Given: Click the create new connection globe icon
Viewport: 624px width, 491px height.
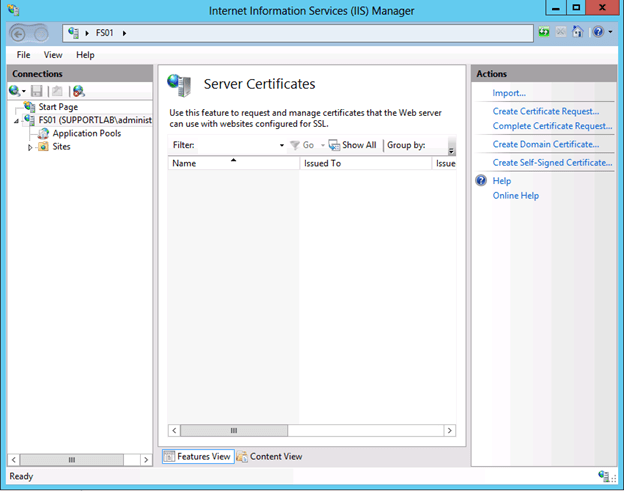Looking at the screenshot, I should pyautogui.click(x=14, y=91).
